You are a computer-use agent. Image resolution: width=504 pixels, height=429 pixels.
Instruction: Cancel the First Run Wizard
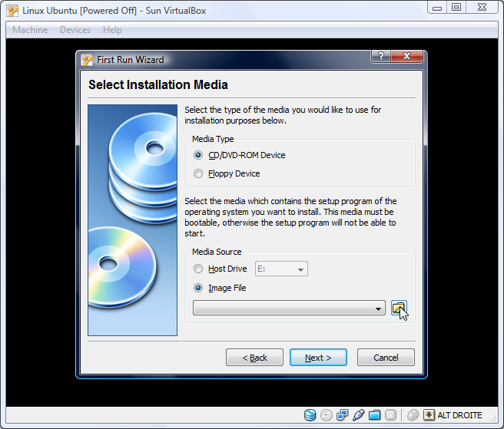386,358
